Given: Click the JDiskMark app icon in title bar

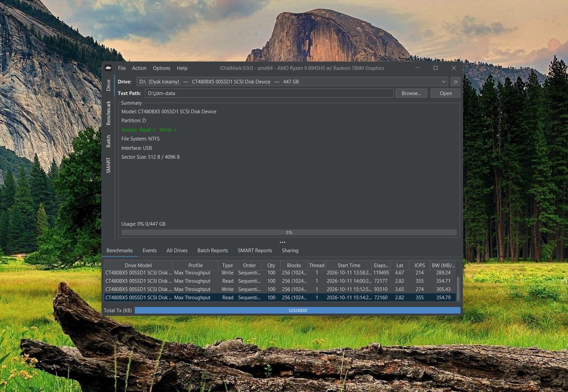Looking at the screenshot, I should [x=108, y=68].
